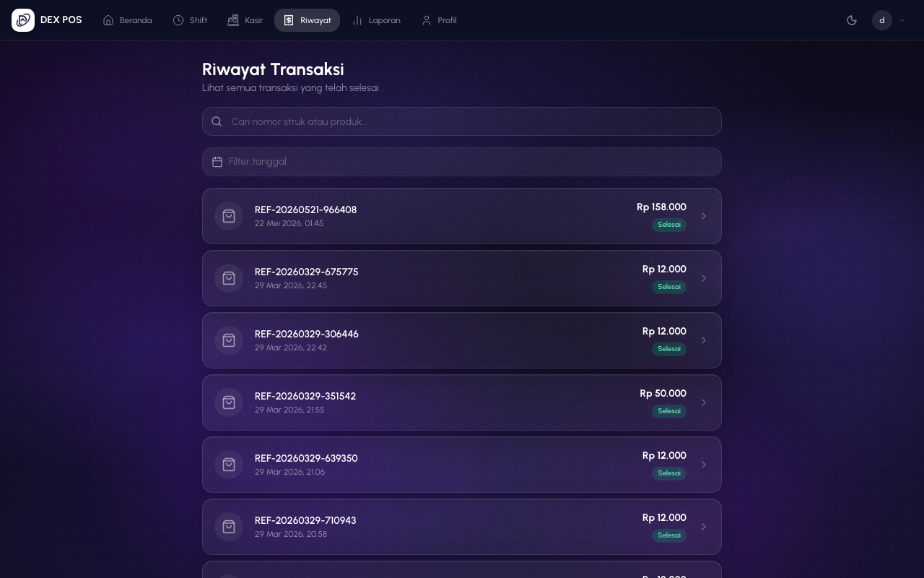Open the Filter tanggal date picker
This screenshot has width=924, height=578.
[462, 162]
